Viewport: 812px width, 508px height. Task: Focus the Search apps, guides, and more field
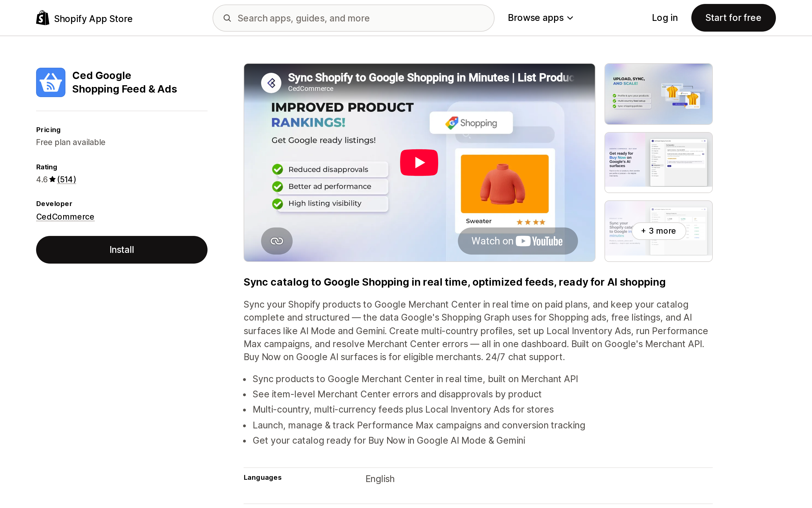coord(353,18)
